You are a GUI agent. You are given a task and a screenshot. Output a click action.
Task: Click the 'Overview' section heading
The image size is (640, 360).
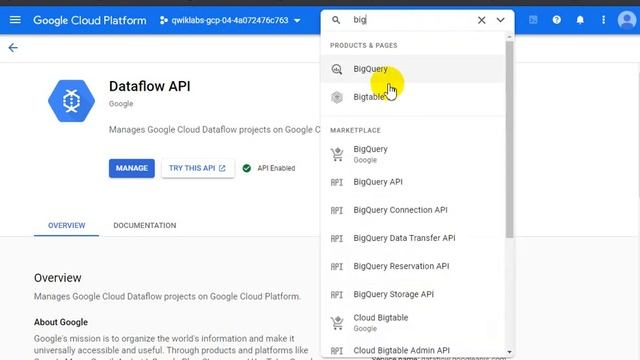58,278
